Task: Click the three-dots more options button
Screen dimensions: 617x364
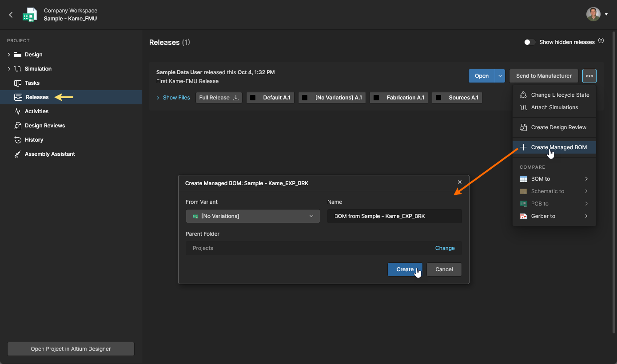Action: click(x=589, y=76)
